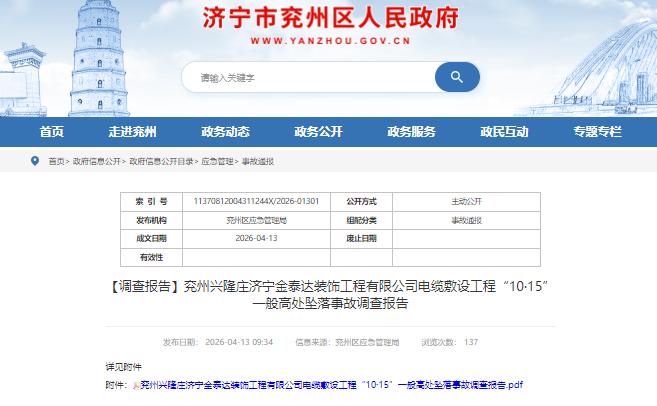Open 政府信息公开目录 breadcrumb link
This screenshot has width=657, height=406.
click(161, 161)
